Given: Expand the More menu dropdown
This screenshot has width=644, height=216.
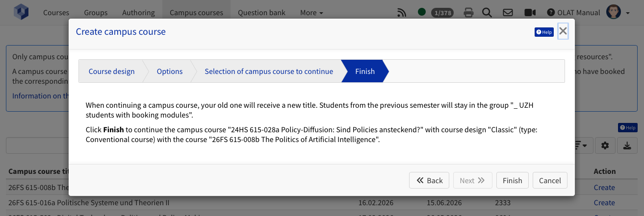Looking at the screenshot, I should pyautogui.click(x=311, y=13).
